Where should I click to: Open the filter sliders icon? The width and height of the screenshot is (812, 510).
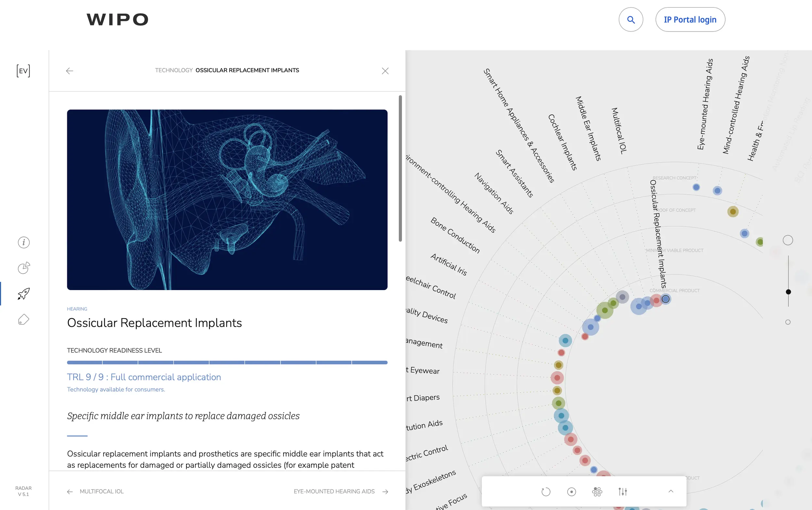623,492
